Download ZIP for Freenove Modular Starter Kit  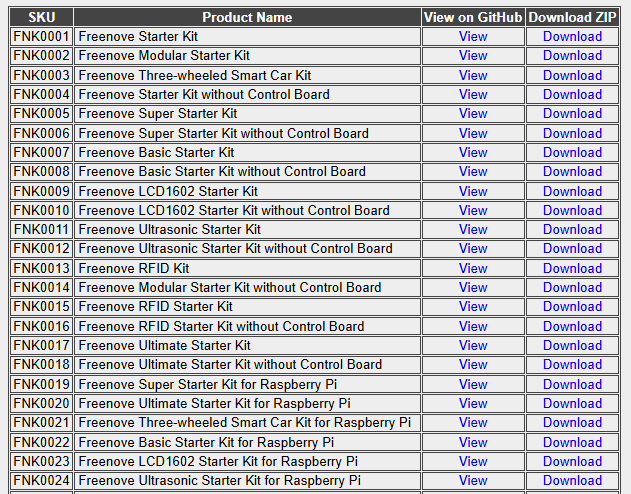572,56
